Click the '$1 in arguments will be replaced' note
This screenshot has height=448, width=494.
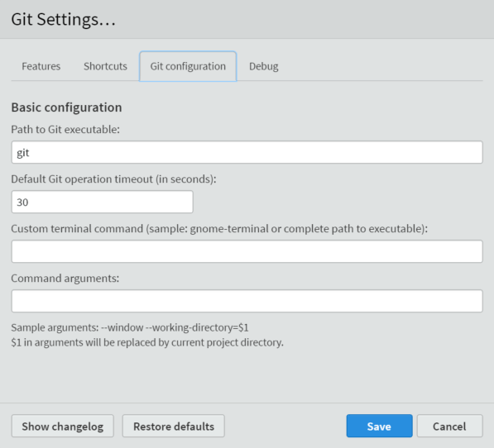point(147,342)
